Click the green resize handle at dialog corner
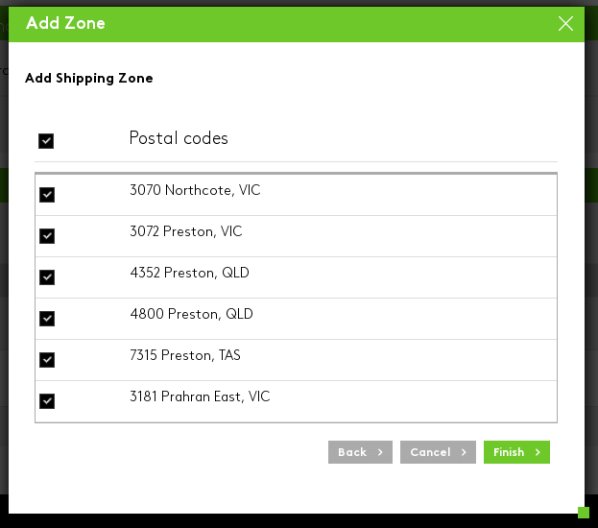598x528 pixels. [x=584, y=512]
